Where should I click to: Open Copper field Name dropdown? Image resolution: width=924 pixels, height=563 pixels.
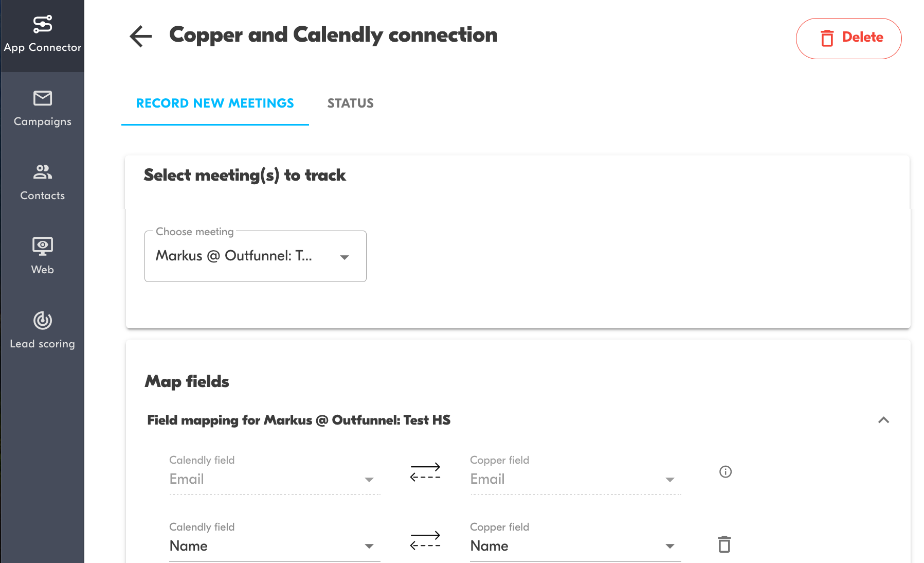point(575,546)
